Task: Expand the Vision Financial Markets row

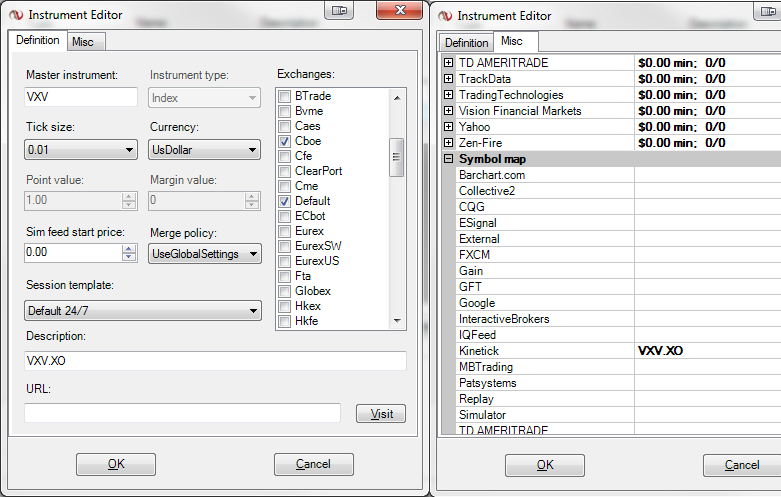Action: point(448,111)
